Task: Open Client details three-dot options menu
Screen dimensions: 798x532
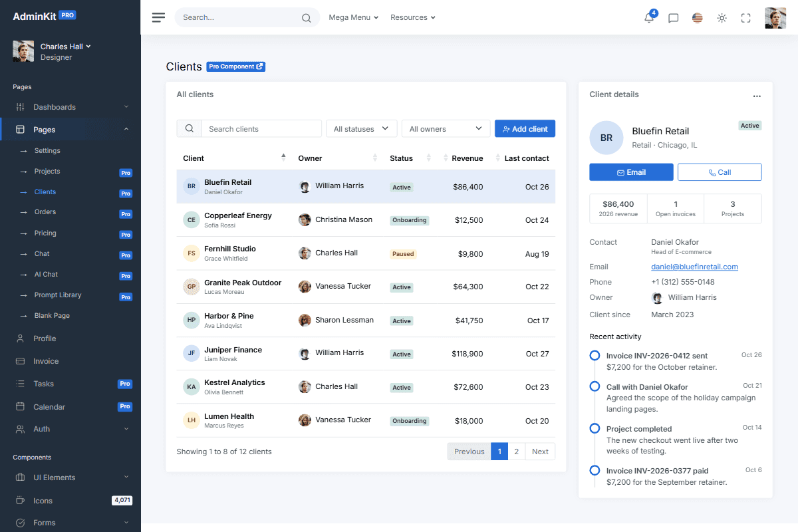Action: (x=757, y=96)
